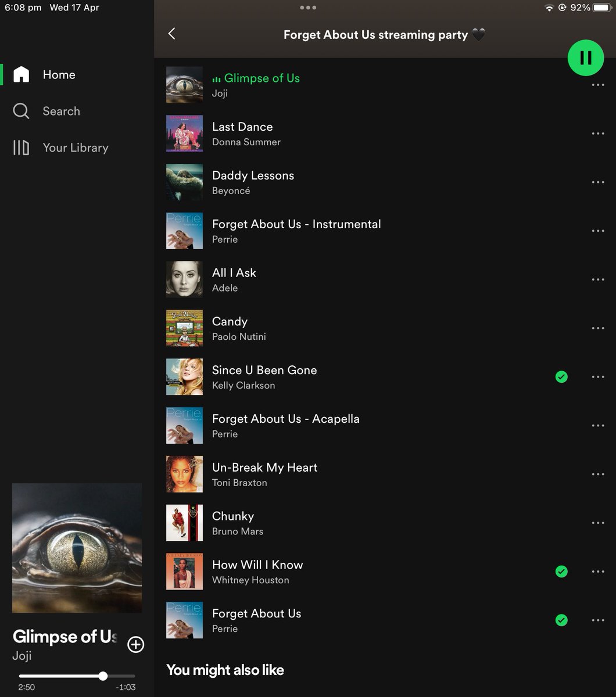This screenshot has width=616, height=697.
Task: Open more options for Forget About Us - Acapella
Action: coord(598,426)
